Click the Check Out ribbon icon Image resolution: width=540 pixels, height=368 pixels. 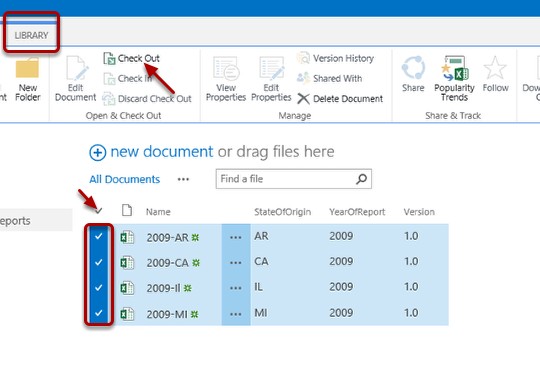click(x=110, y=59)
